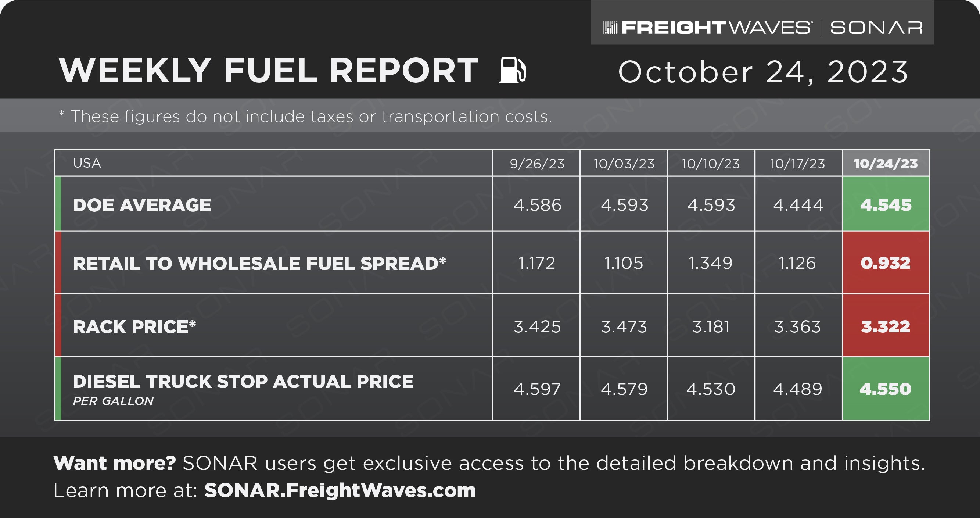Click the 10/10/23 column header
Screen dimensions: 980x518
pyautogui.click(x=711, y=163)
